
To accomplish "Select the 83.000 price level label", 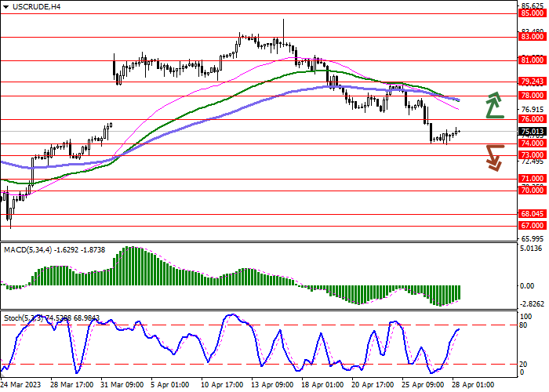I will click(533, 37).
